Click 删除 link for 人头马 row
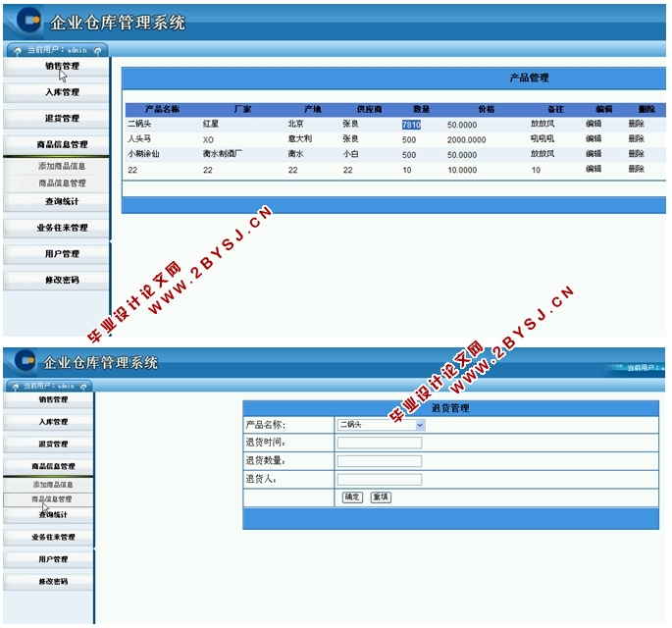Image resolution: width=672 pixels, height=628 pixels. [637, 139]
